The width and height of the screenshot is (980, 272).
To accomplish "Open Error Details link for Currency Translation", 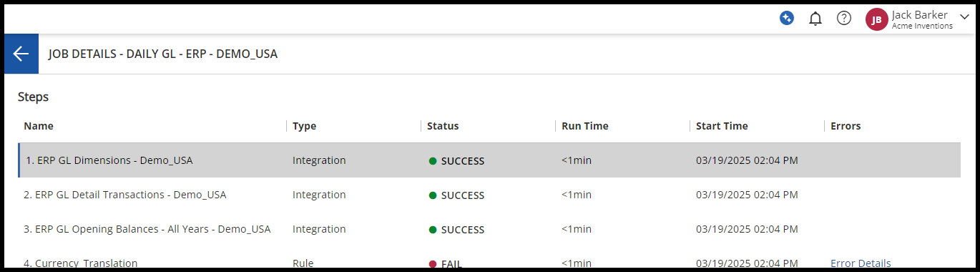I will (x=861, y=263).
